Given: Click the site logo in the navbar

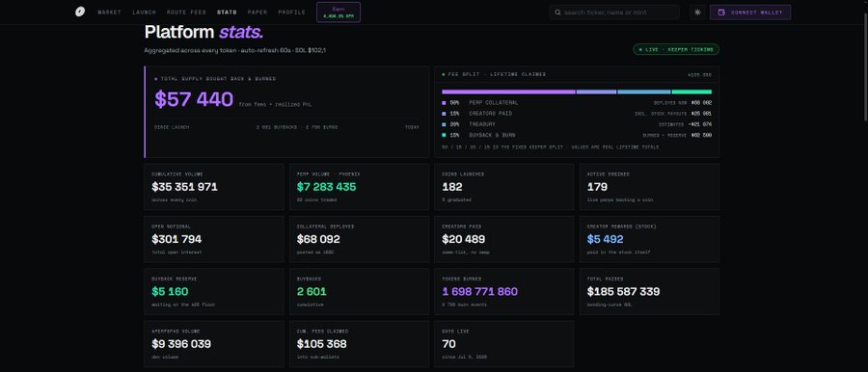Looking at the screenshot, I should tap(80, 12).
